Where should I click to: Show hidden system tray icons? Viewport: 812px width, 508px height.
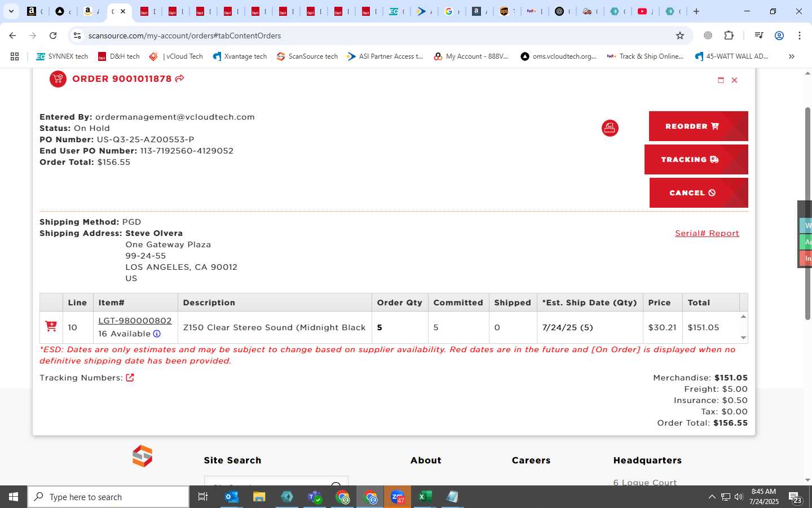pos(712,497)
